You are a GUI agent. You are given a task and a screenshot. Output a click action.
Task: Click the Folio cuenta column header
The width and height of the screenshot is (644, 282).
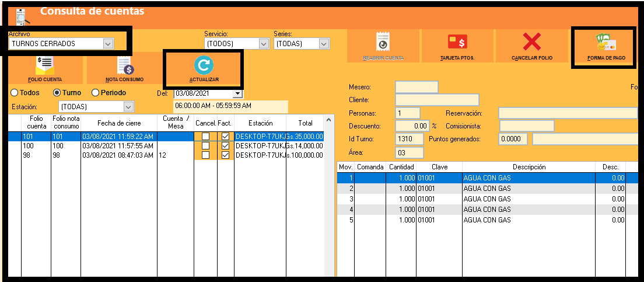37,123
